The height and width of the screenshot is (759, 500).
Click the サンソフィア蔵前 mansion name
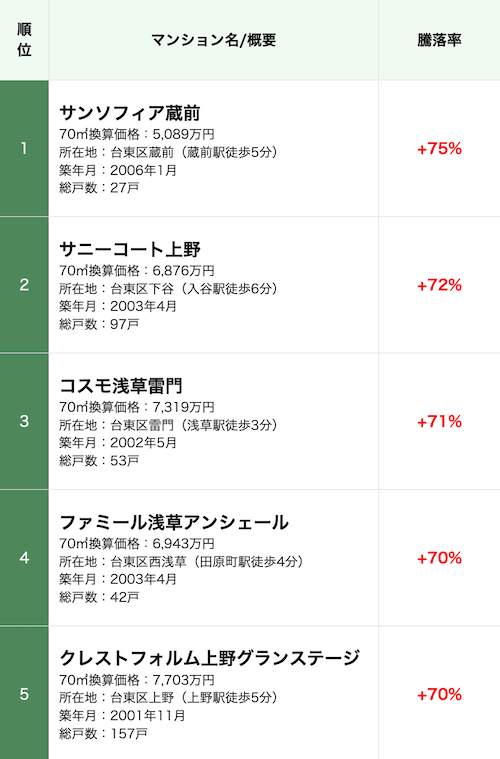tap(130, 113)
